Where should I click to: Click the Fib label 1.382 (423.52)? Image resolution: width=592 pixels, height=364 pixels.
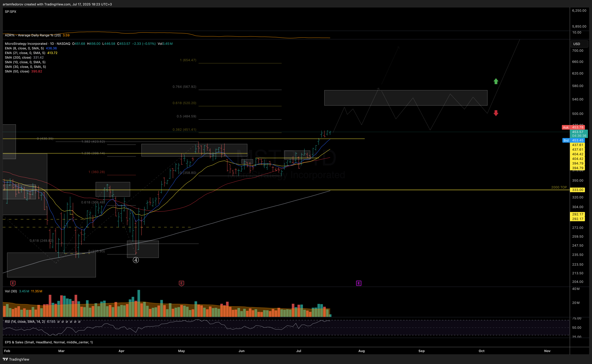pos(93,141)
